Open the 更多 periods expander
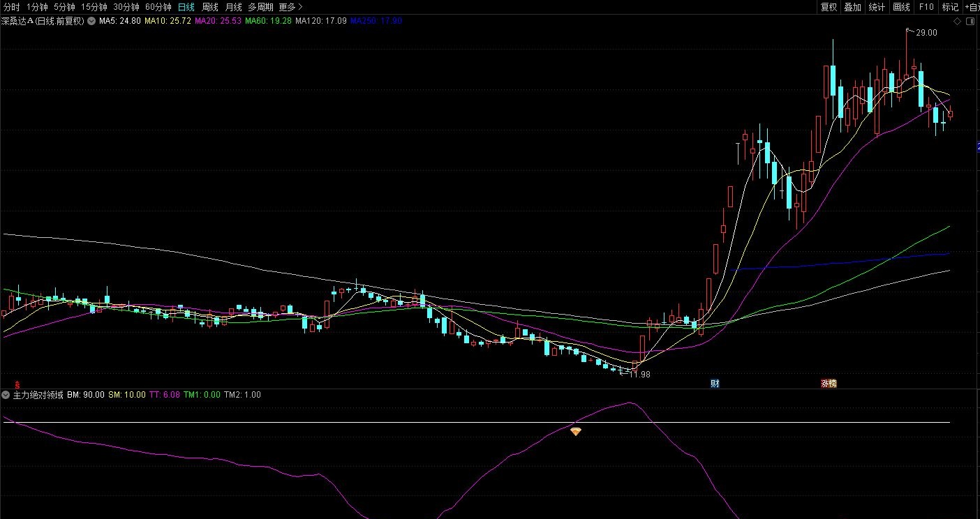This screenshot has width=980, height=519. pyautogui.click(x=290, y=7)
